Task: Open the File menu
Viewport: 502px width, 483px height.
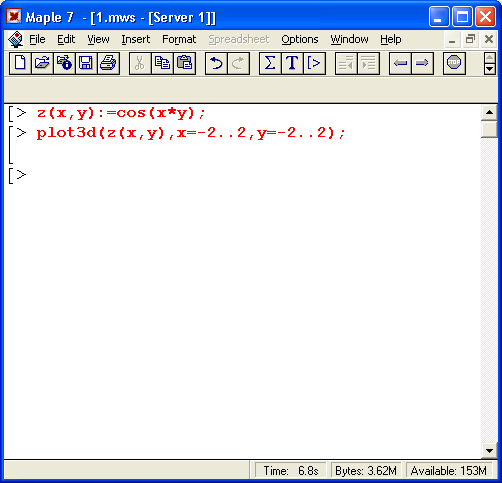Action: click(x=37, y=39)
